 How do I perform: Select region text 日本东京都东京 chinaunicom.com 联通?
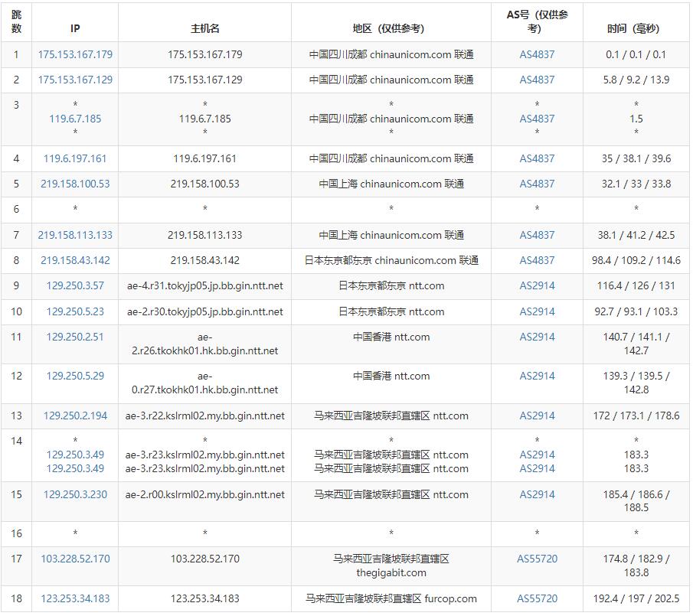point(391,260)
